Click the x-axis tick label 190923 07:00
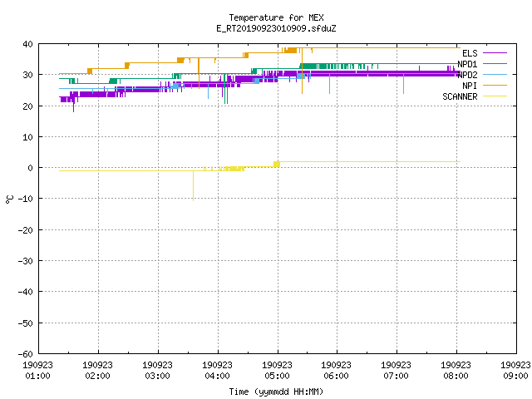 pyautogui.click(x=396, y=371)
